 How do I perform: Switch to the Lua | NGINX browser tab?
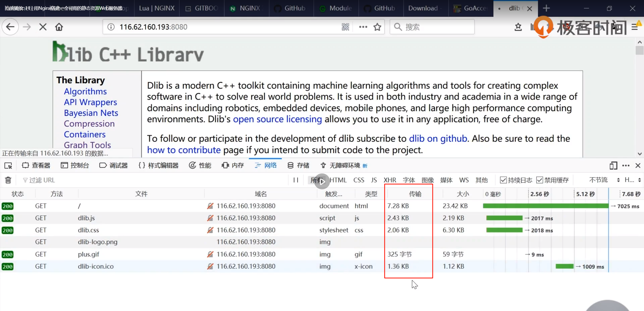(157, 8)
